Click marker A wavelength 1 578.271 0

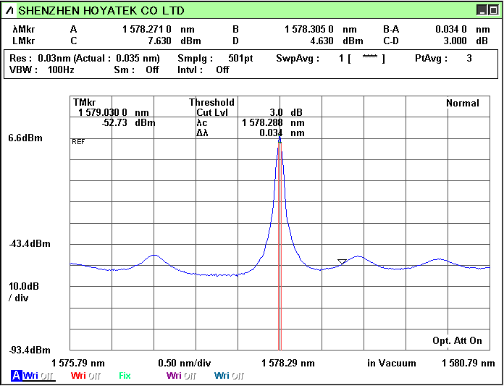147,29
